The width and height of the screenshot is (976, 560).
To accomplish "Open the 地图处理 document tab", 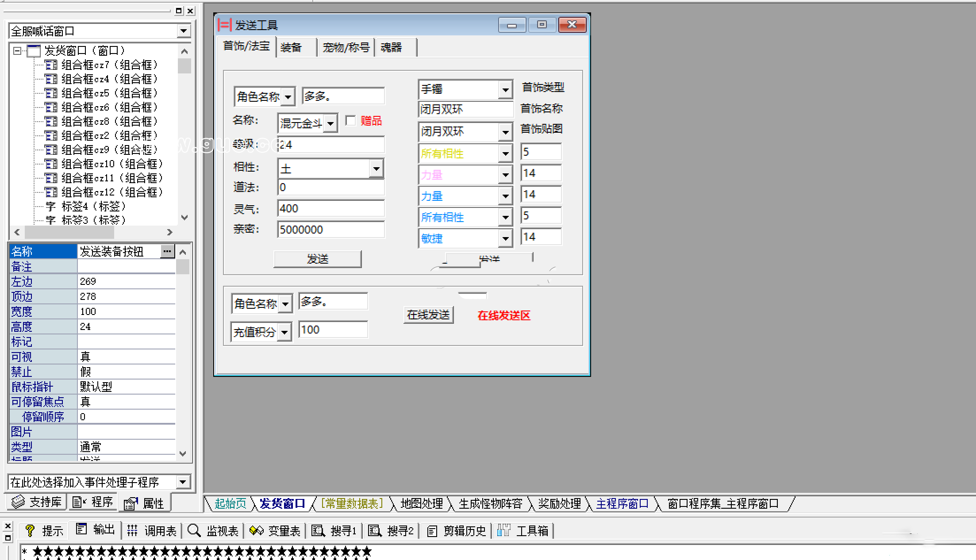I will point(422,503).
